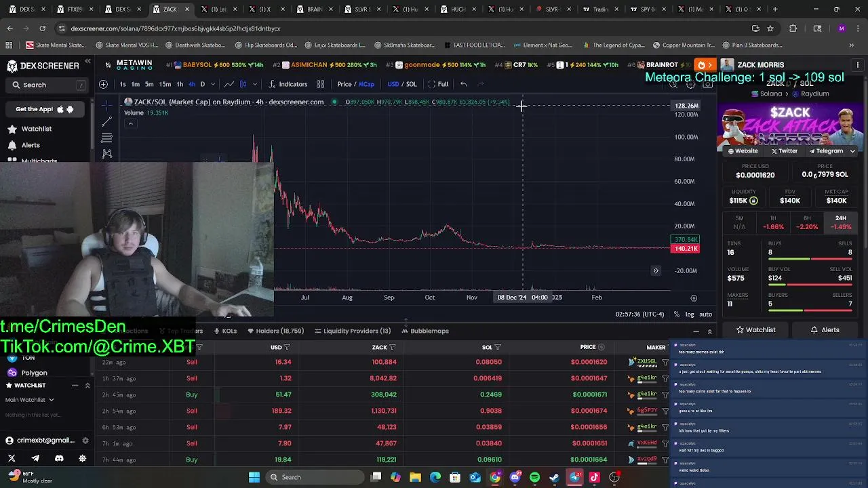Screen dimensions: 868x488
Task: Switch chart to Price mode
Action: click(x=344, y=84)
